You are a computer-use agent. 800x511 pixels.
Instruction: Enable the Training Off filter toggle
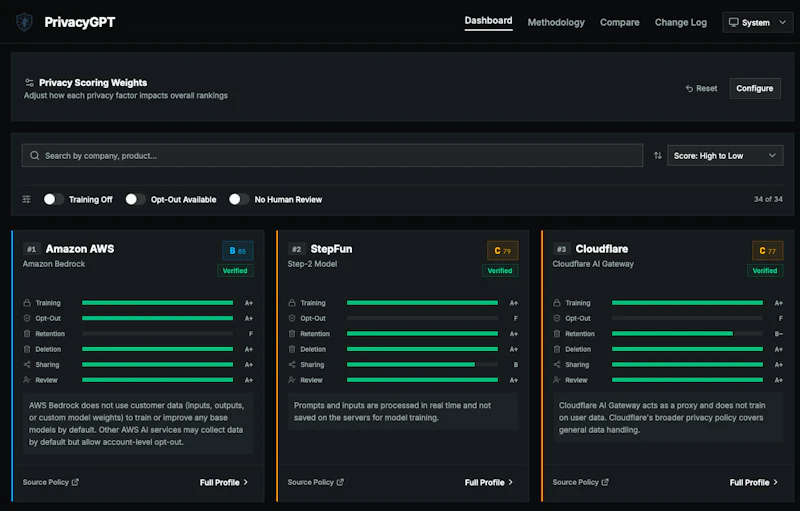click(54, 199)
